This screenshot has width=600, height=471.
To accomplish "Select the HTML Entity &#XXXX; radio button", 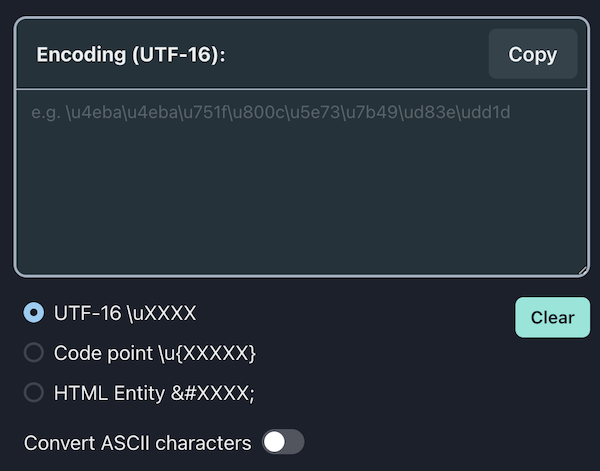I will pos(34,393).
